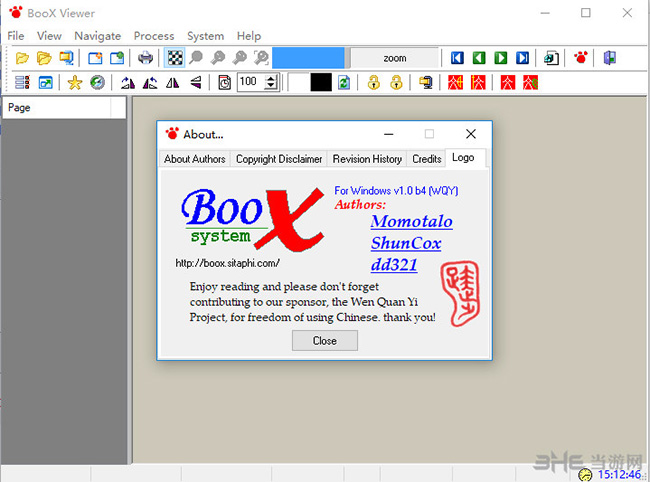This screenshot has width=650, height=482.
Task: Select the Logo tab
Action: point(463,157)
